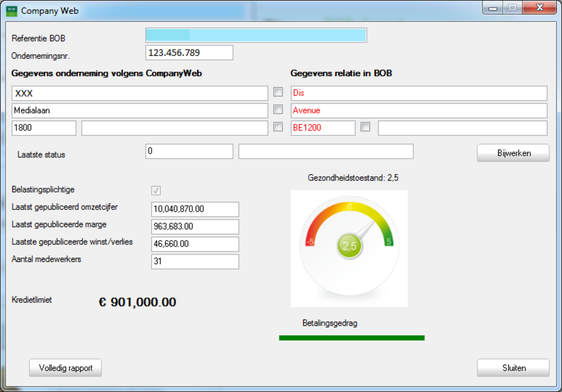Screen dimensions: 562x392
Task: Click the Laatste status code field
Action: click(x=189, y=152)
